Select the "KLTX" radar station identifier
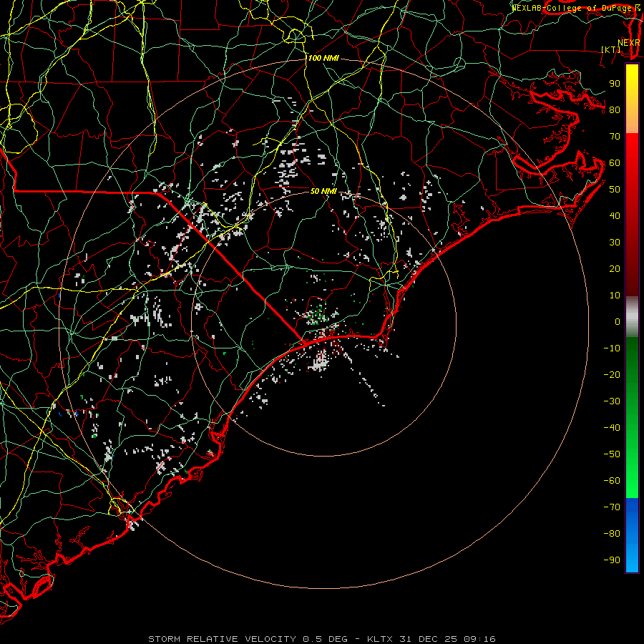Viewport: 644px width, 644px height. click(x=381, y=639)
